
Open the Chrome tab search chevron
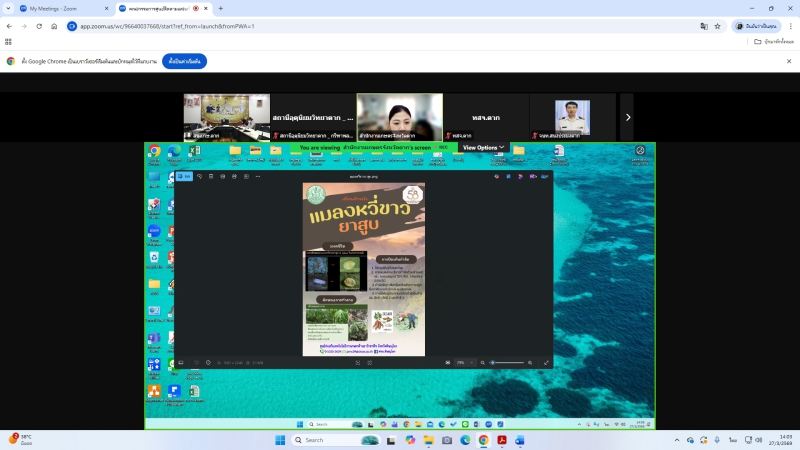tap(8, 8)
